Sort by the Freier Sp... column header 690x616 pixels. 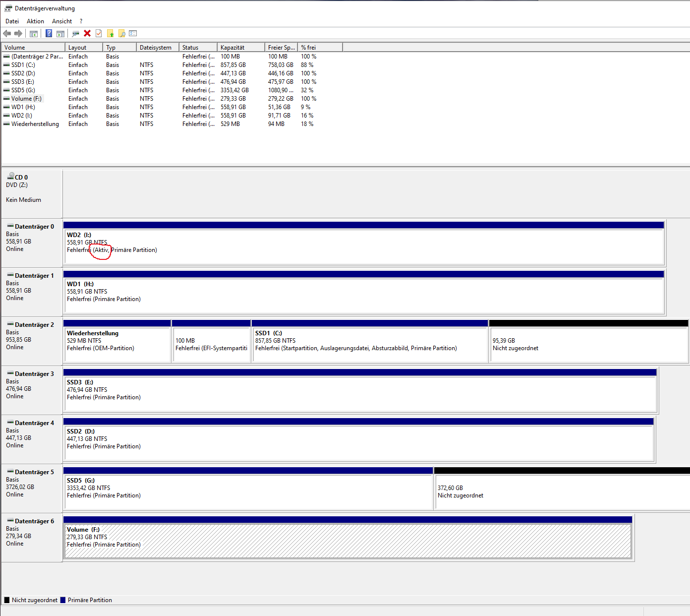tap(281, 48)
